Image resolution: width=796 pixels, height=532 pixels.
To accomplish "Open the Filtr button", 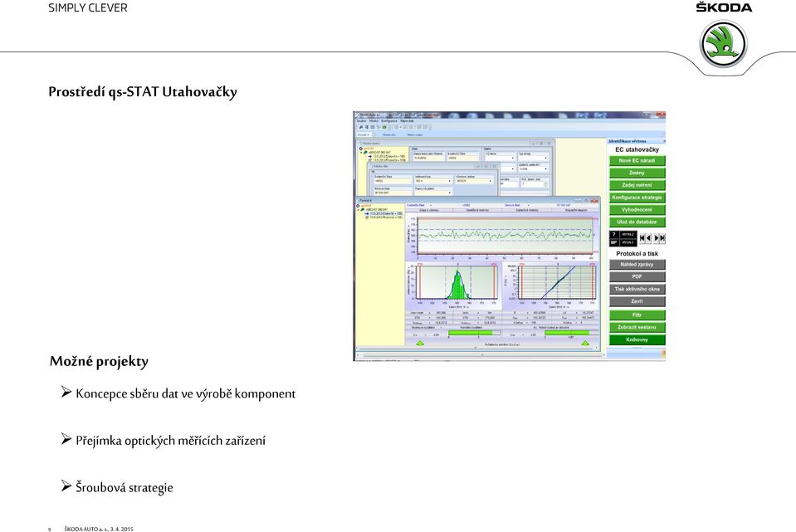I will click(637, 315).
